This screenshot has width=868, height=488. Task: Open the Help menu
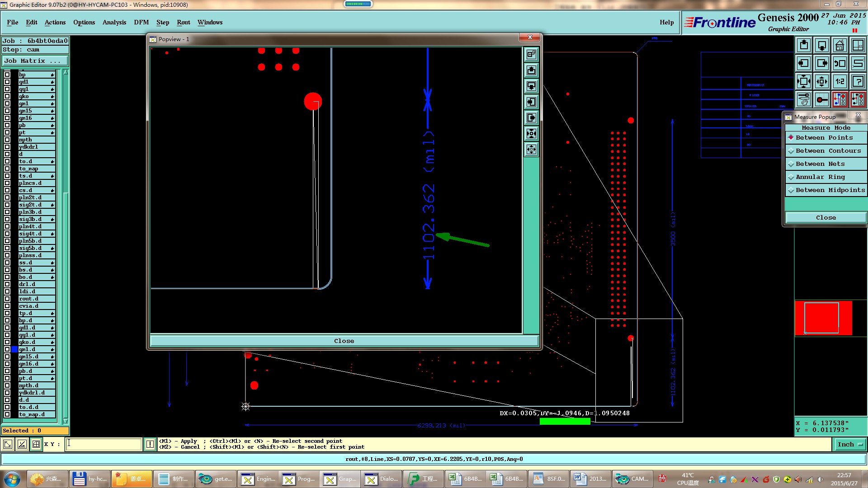pyautogui.click(x=666, y=22)
